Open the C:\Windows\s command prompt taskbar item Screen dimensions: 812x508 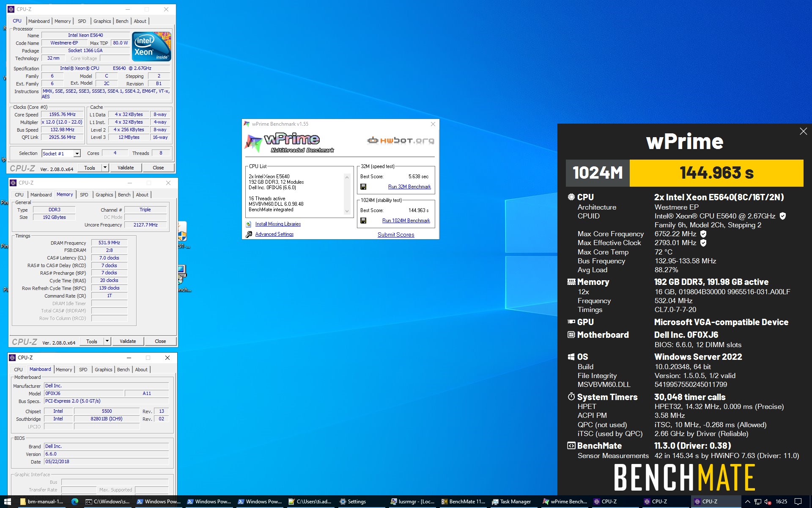point(108,502)
